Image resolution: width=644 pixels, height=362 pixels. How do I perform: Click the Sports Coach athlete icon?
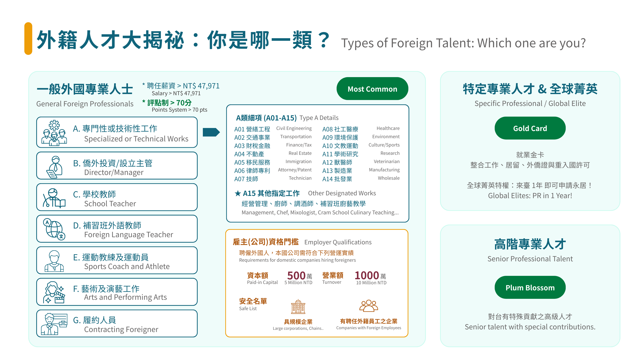point(54,261)
